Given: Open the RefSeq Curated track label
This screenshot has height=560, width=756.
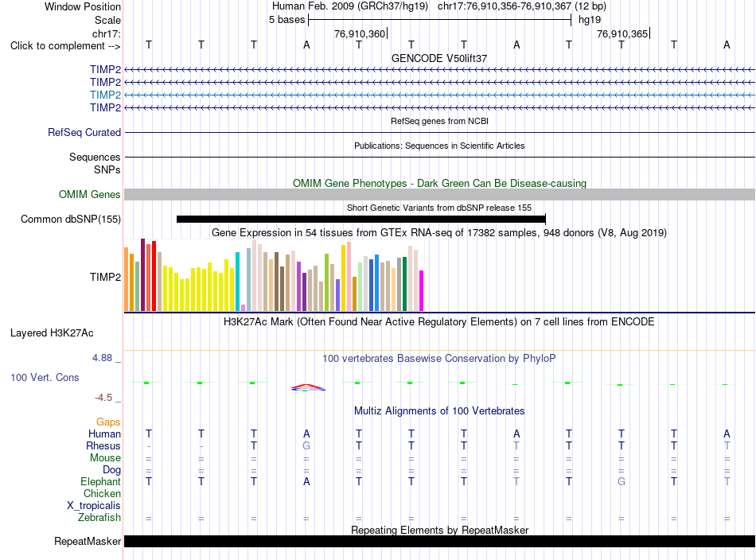Looking at the screenshot, I should [84, 133].
